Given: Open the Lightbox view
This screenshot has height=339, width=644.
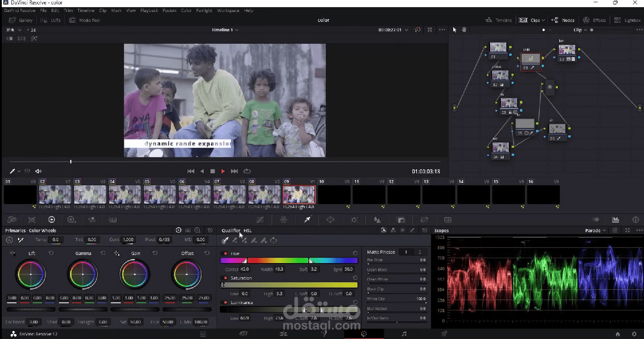Looking at the screenshot, I should pyautogui.click(x=628, y=20).
